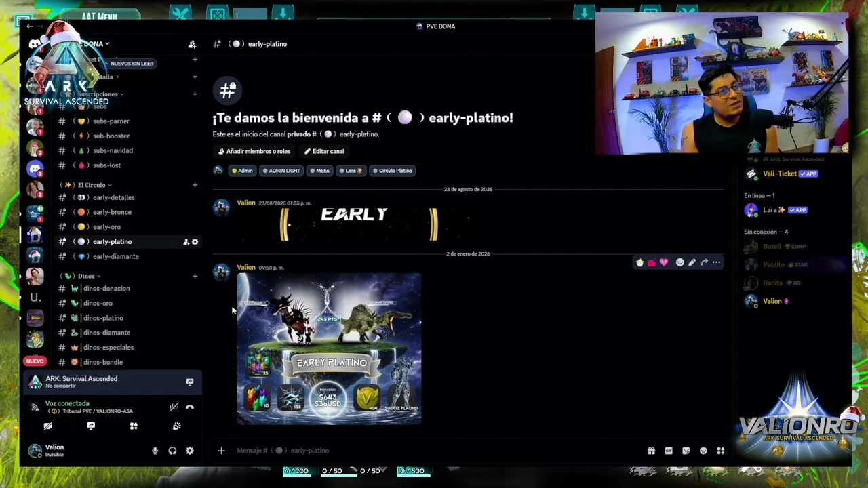The width and height of the screenshot is (868, 488).
Task: Open the dinos-oro channel
Action: coord(127,304)
